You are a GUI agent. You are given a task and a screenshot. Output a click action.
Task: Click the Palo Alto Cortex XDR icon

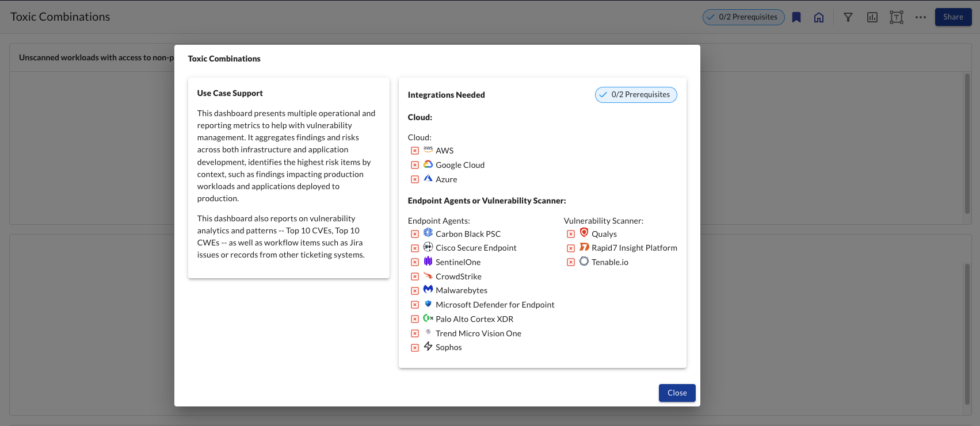pos(428,318)
